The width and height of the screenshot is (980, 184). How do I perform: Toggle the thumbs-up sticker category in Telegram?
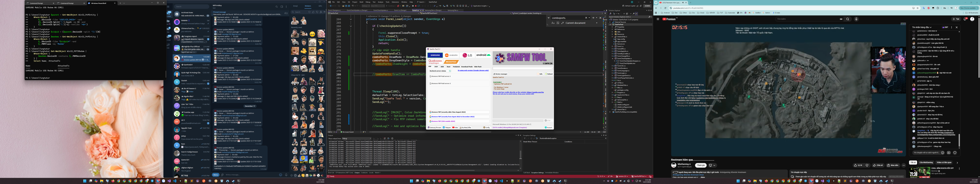(x=314, y=12)
